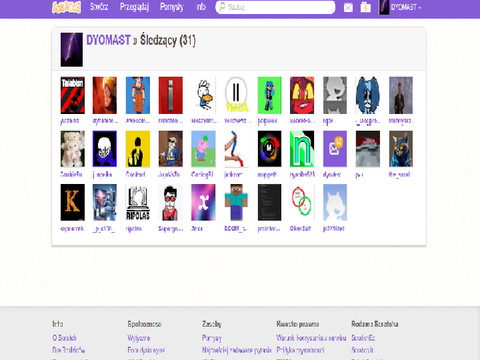
Task: Open the purple envelope notification avatar
Action: tap(335, 149)
